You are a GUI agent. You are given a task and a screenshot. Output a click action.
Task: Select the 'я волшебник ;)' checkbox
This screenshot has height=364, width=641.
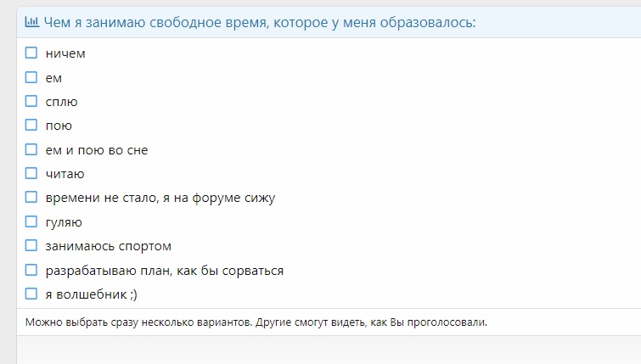pyautogui.click(x=31, y=294)
